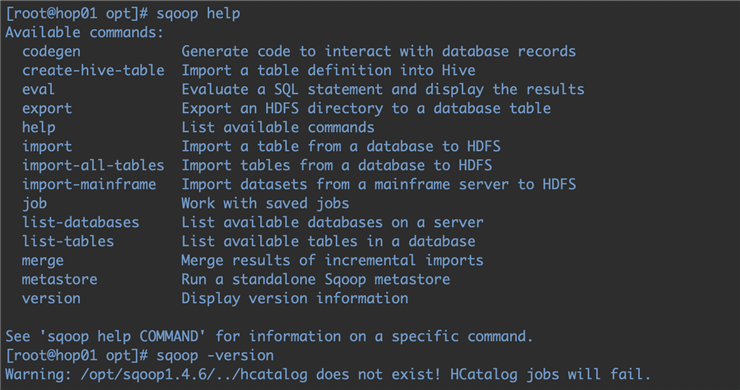Click the 'Run a standalone Sqoop metastore' description

[x=316, y=280]
